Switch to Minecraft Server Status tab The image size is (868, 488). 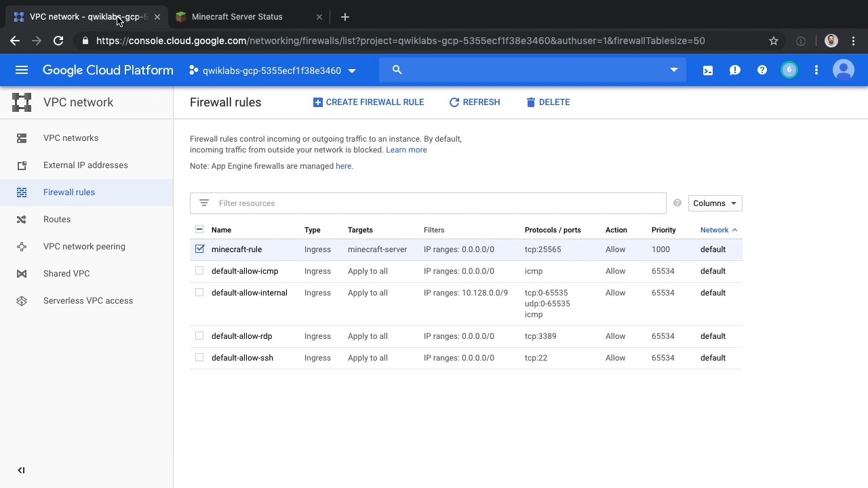coord(237,17)
